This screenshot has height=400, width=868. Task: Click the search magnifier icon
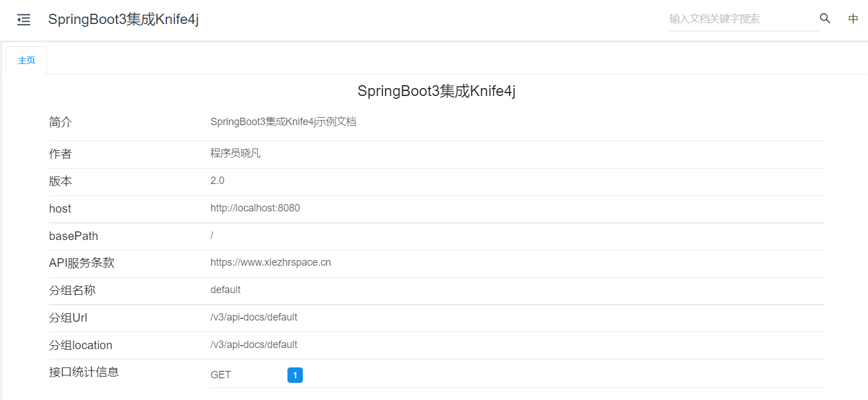pos(825,18)
